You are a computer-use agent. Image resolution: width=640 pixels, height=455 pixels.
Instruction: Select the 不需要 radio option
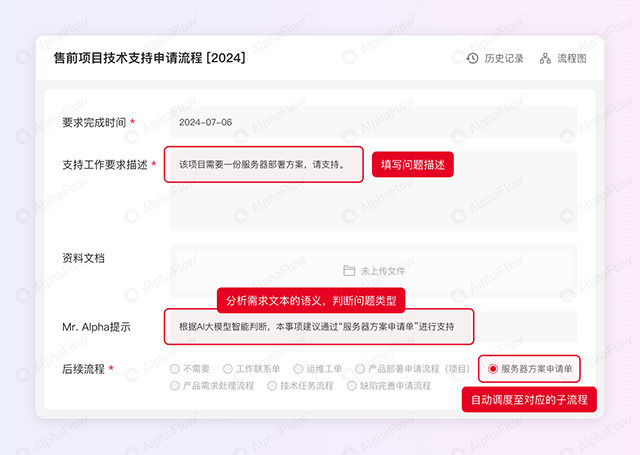tap(175, 369)
